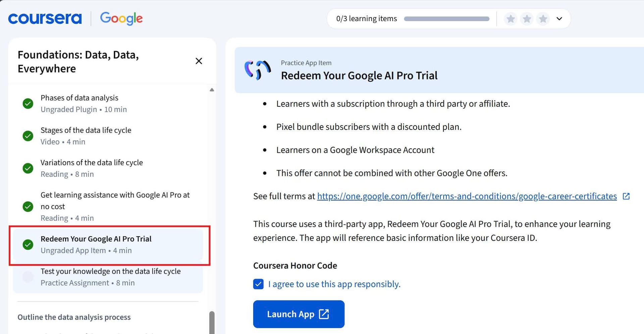644x334 pixels.
Task: Click the Google AI Pro app icon
Action: pyautogui.click(x=258, y=70)
